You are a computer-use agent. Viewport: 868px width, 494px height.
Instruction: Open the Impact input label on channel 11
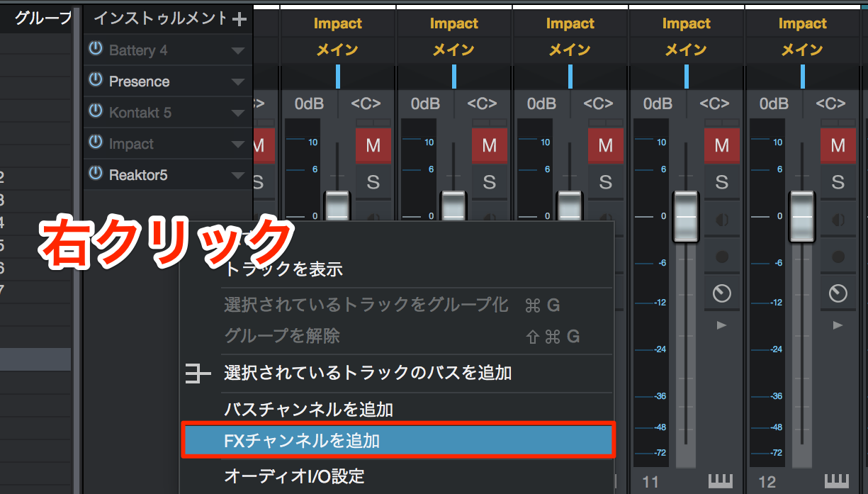[686, 23]
